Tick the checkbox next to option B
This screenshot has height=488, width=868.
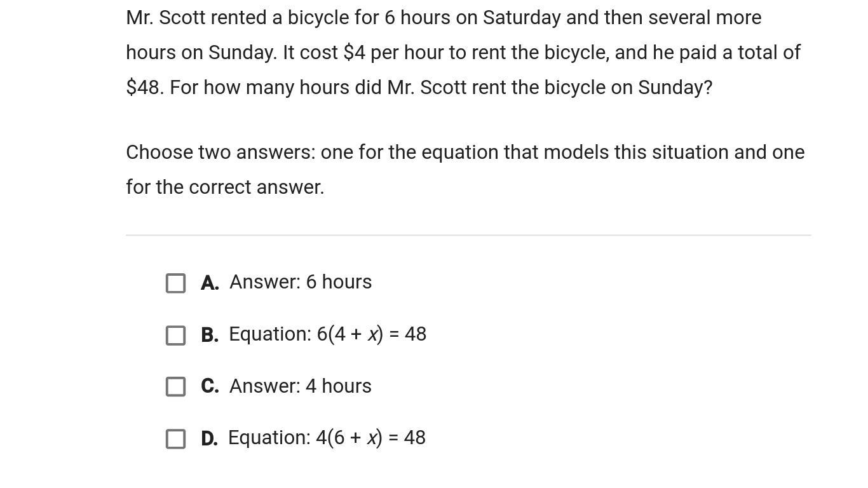pyautogui.click(x=176, y=335)
